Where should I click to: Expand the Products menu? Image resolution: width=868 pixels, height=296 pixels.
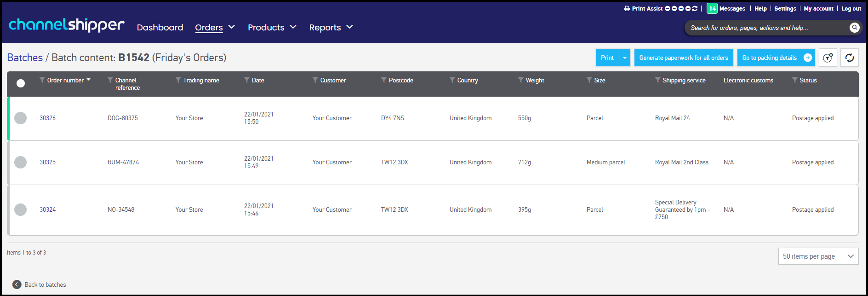[x=272, y=28]
